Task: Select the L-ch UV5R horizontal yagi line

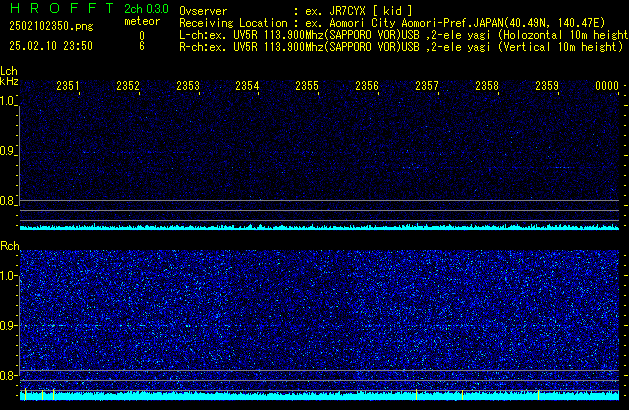Action: coord(404,35)
